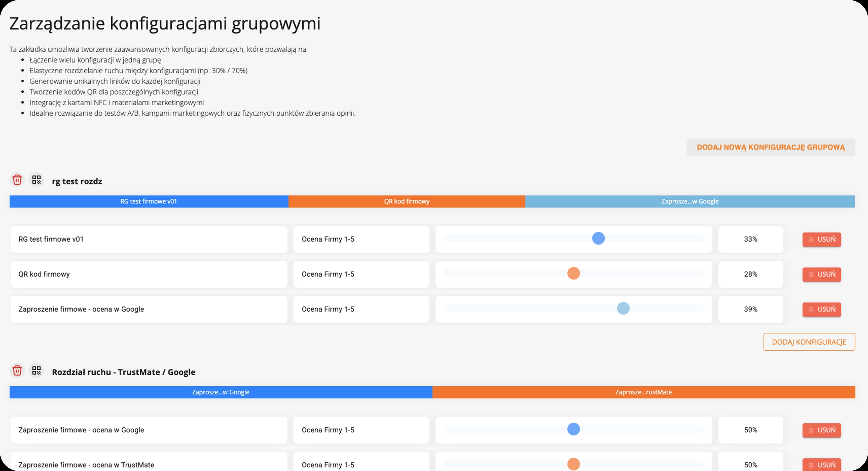The width and height of the screenshot is (868, 471).
Task: Open QR code for 'rg test rozdz' group
Action: pyautogui.click(x=36, y=180)
